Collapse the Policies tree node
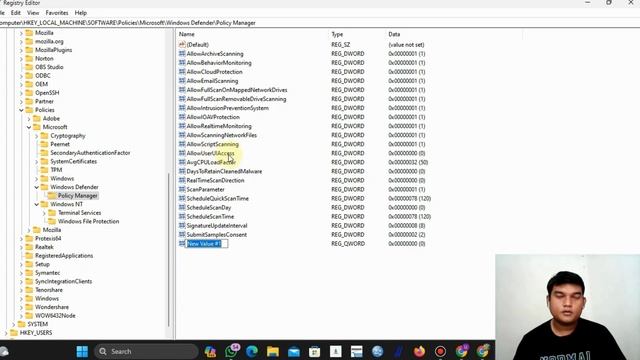 point(21,110)
